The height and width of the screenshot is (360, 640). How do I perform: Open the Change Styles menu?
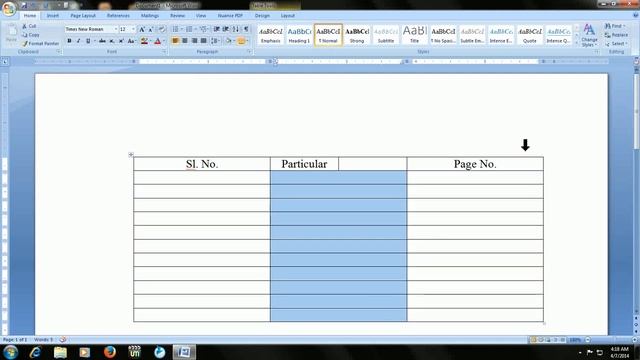[589, 36]
